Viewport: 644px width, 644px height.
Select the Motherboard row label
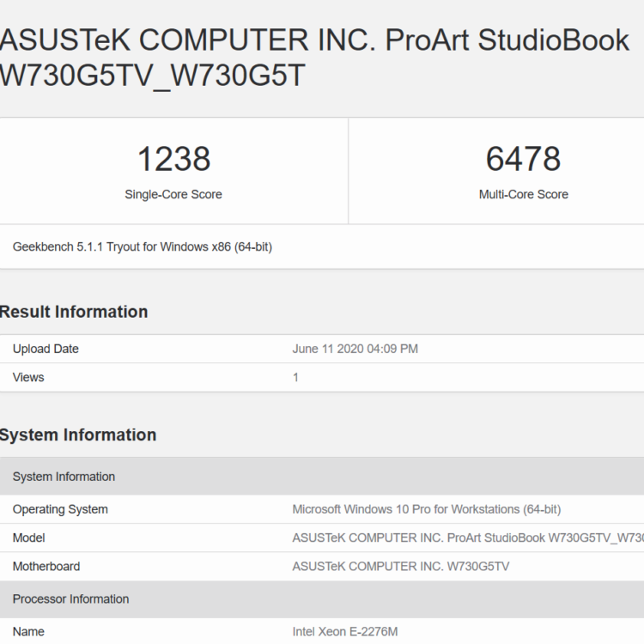click(46, 566)
